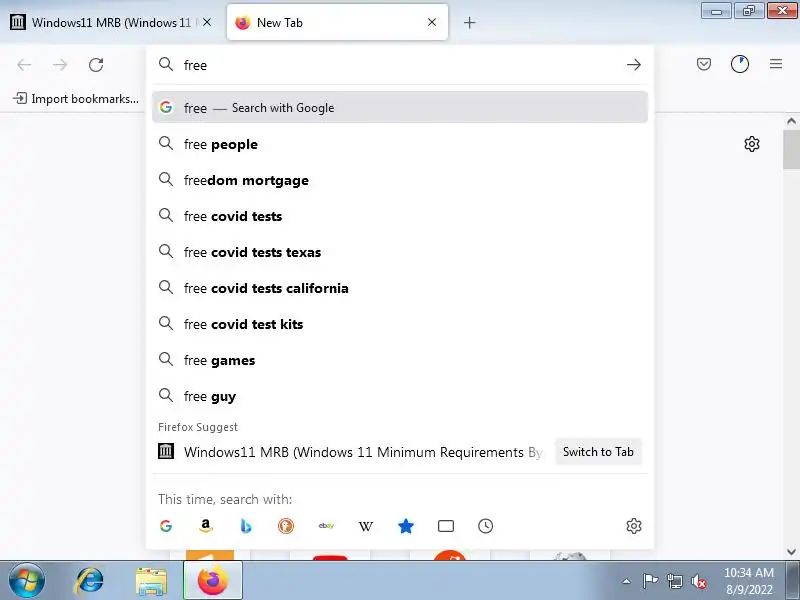Go back with the back arrow

point(24,65)
